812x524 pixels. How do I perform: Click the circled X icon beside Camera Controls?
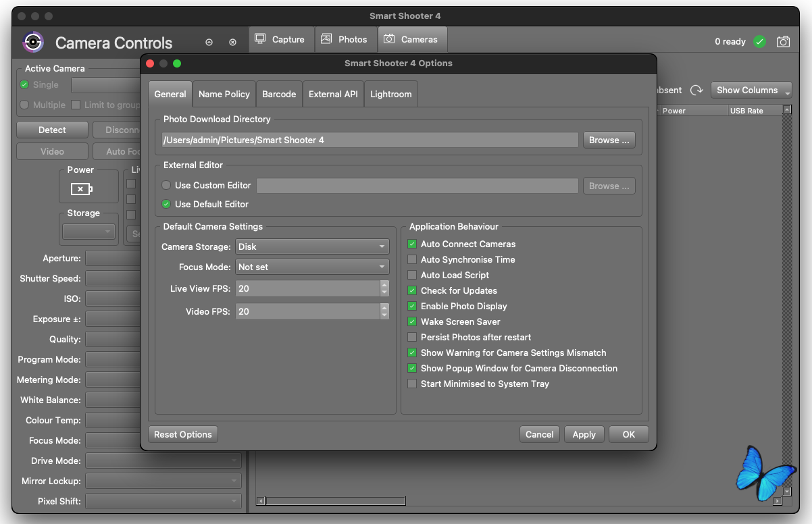[233, 42]
